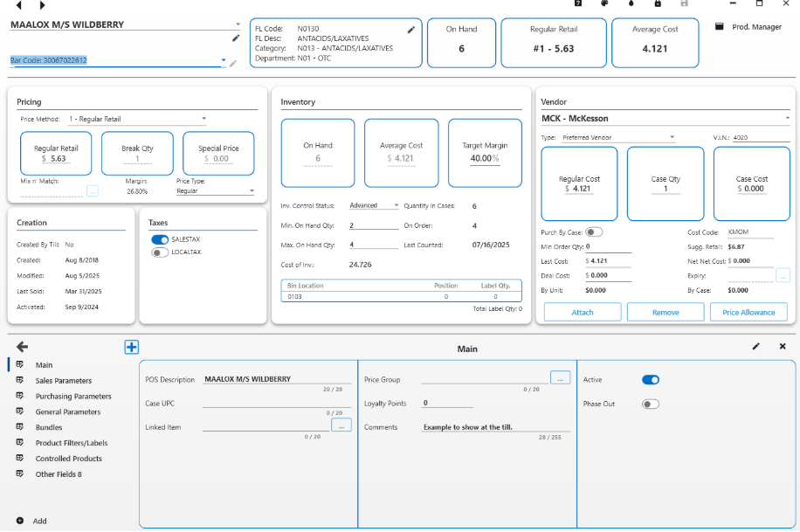This screenshot has width=800, height=532.
Task: Edit the FL Code details with its pencil icon
Action: [x=411, y=30]
